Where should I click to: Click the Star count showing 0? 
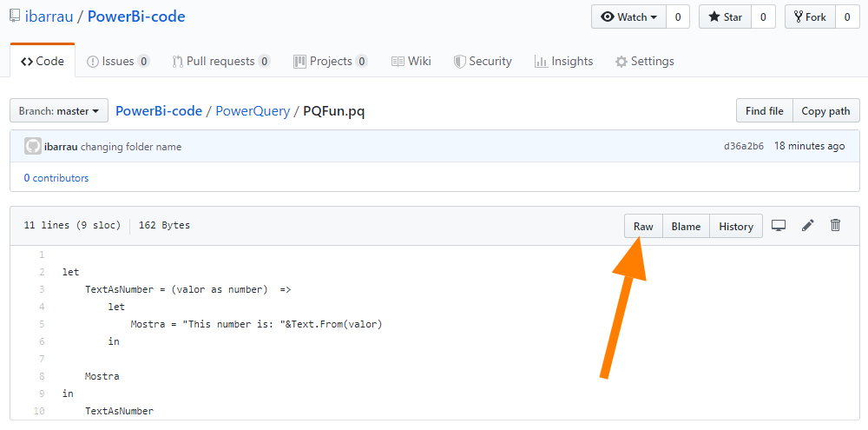tap(763, 17)
